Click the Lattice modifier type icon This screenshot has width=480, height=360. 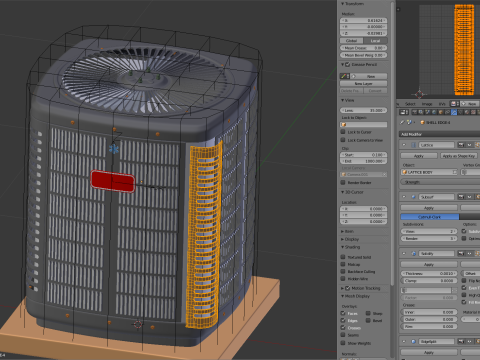click(x=414, y=145)
